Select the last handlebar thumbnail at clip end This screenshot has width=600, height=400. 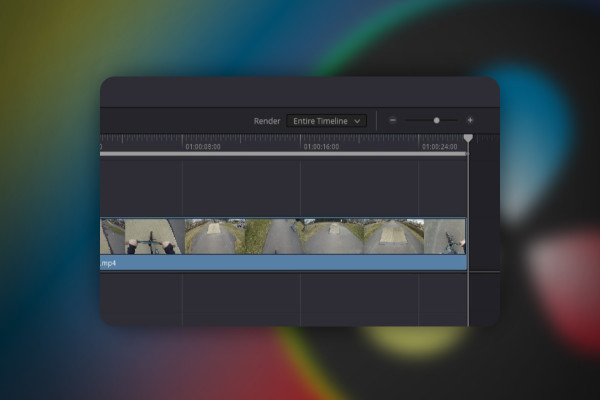coord(446,237)
